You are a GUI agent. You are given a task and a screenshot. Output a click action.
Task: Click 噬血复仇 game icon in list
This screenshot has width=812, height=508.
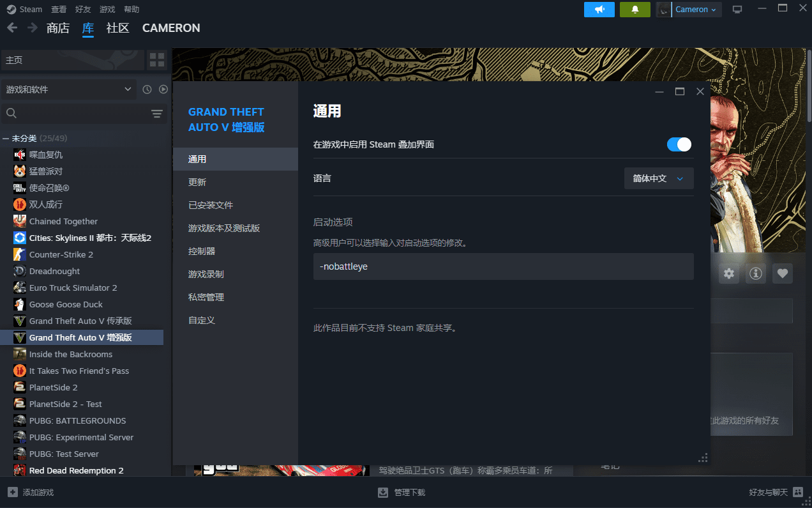point(19,155)
